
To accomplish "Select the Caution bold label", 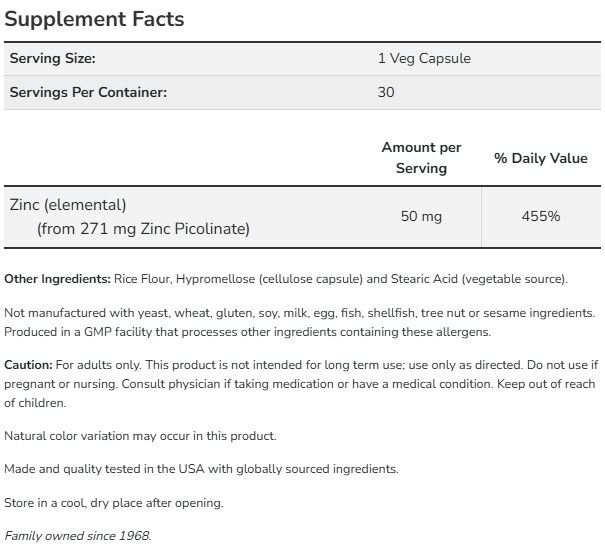I will (28, 365).
